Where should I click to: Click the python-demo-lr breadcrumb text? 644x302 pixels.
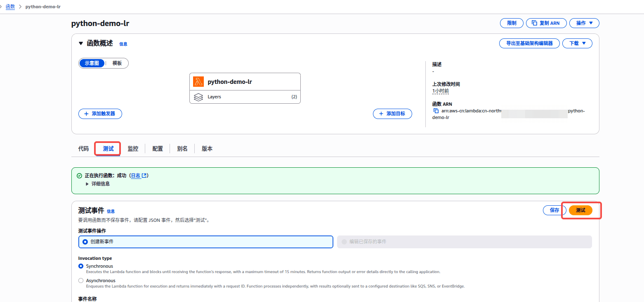[43, 7]
